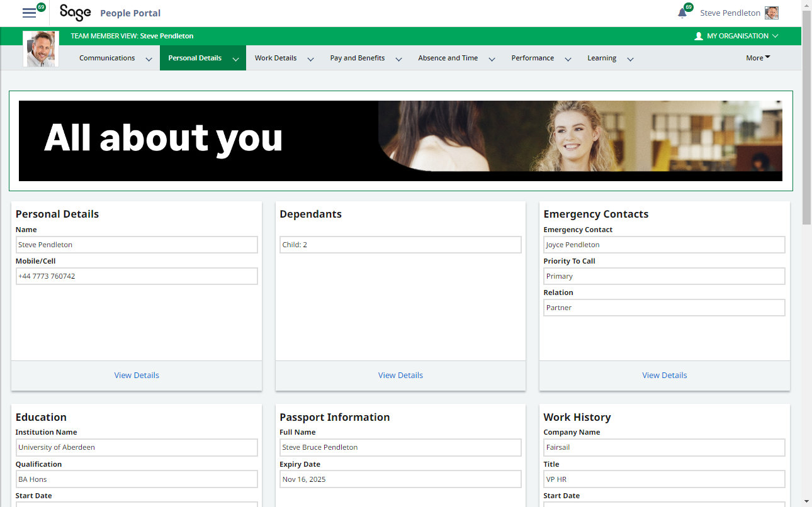Open the notifications bell
This screenshot has width=812, height=507.
(682, 13)
